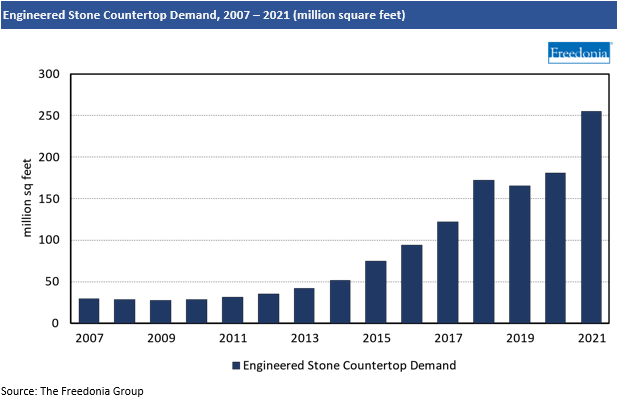Click the y-axis value 300
Image resolution: width=617 pixels, height=404 pixels.
[49, 74]
